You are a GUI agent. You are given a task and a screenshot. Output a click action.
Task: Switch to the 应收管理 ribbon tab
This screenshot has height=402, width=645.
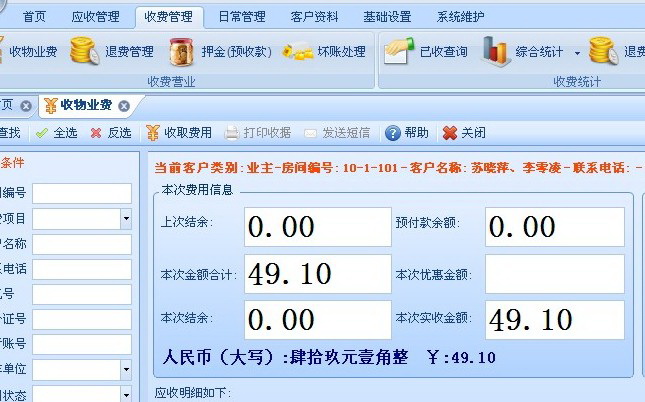click(x=95, y=17)
